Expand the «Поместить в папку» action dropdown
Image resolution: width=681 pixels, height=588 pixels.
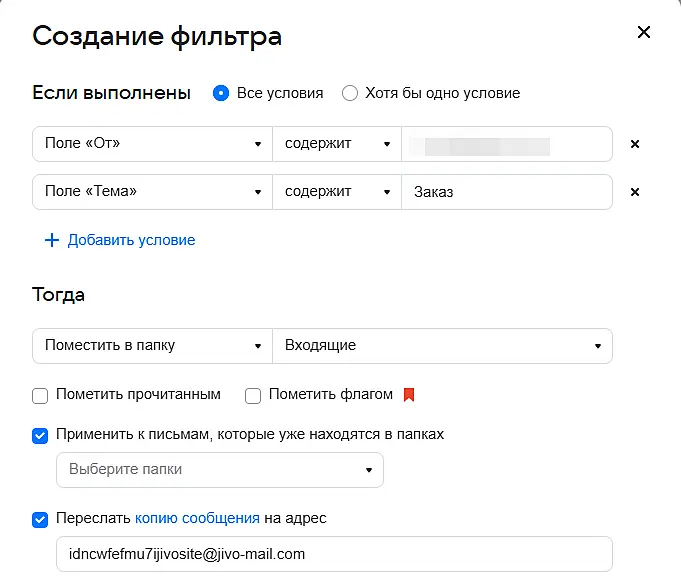pos(152,346)
